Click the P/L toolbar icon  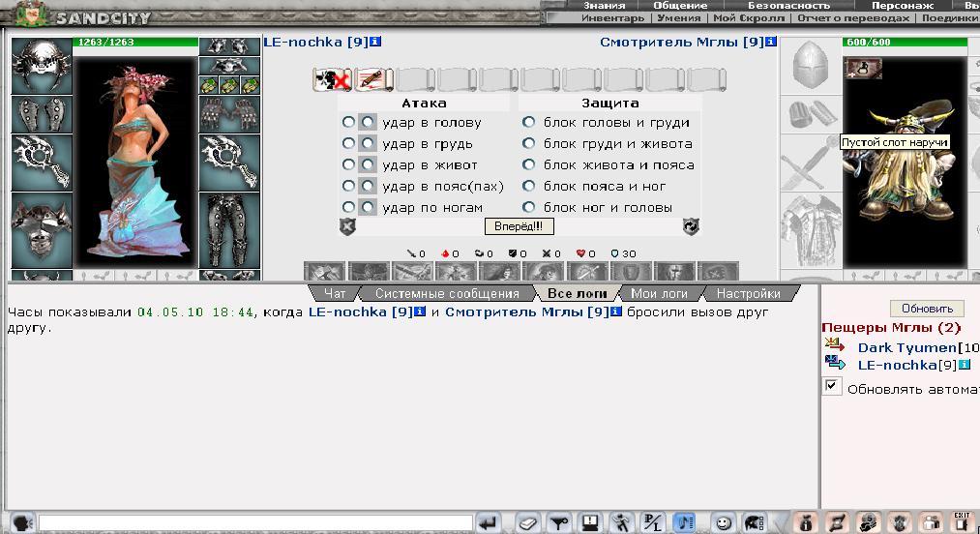652,522
